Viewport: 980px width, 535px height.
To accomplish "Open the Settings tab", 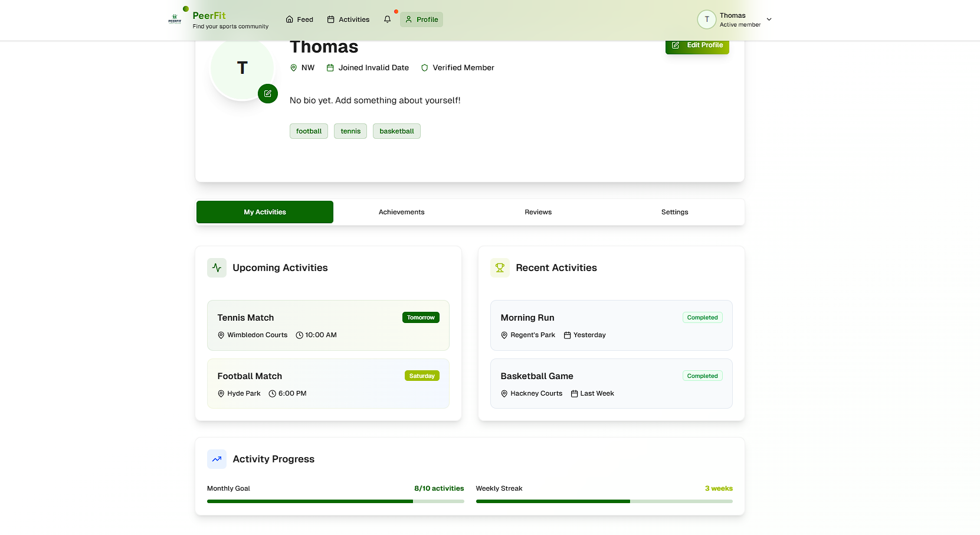I will (x=674, y=212).
